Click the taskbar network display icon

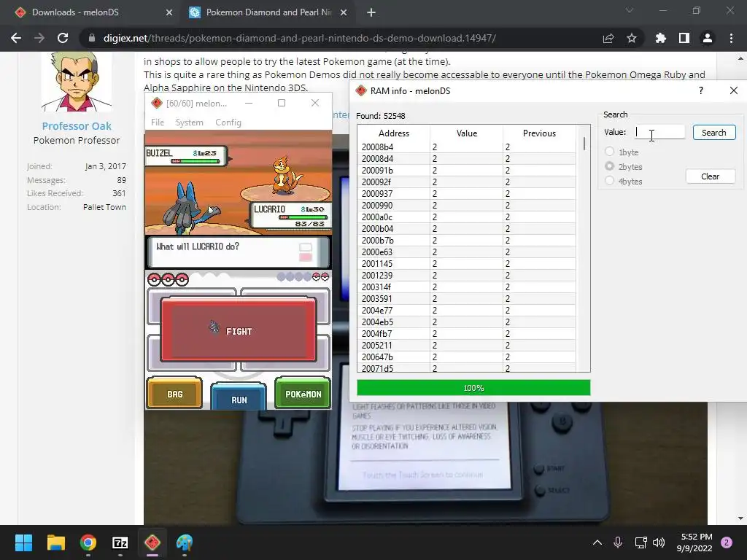[640, 542]
